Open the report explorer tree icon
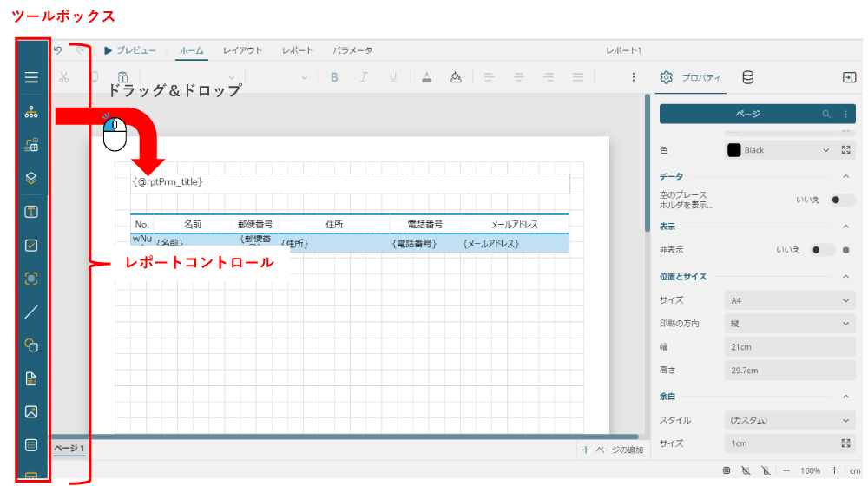Viewport: 868px width, 486px height. click(31, 113)
